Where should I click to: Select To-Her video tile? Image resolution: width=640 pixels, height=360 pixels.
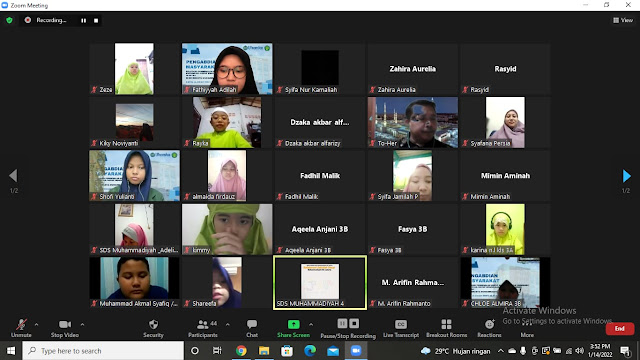click(x=412, y=122)
